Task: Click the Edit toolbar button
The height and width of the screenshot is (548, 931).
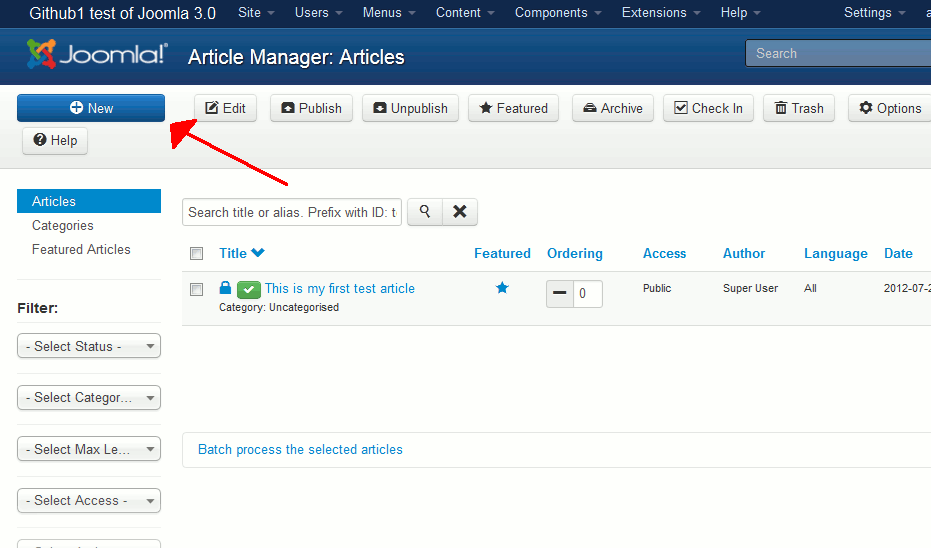Action: point(226,108)
